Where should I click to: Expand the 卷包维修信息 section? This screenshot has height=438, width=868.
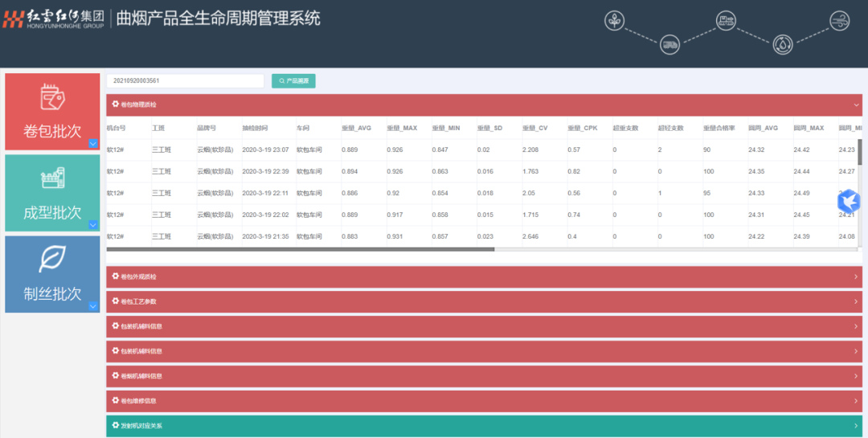pos(484,401)
